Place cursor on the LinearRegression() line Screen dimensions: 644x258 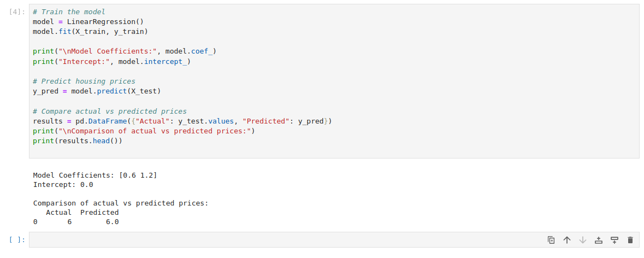coord(88,22)
